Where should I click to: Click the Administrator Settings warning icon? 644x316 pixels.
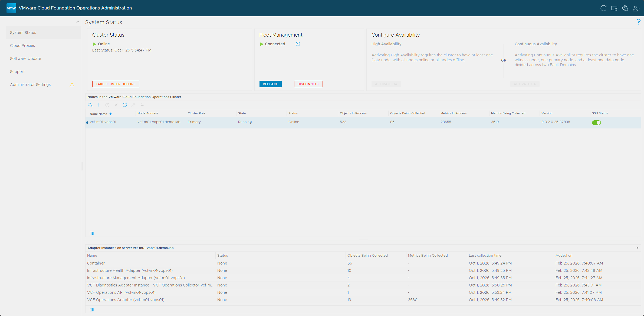(72, 85)
